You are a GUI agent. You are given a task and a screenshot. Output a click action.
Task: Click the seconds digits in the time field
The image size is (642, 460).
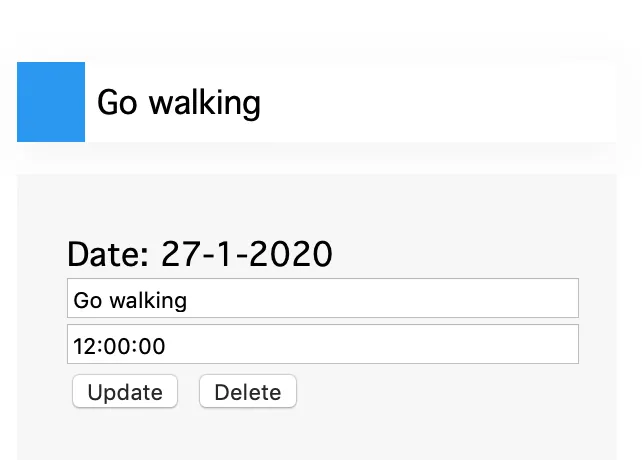[x=153, y=346]
